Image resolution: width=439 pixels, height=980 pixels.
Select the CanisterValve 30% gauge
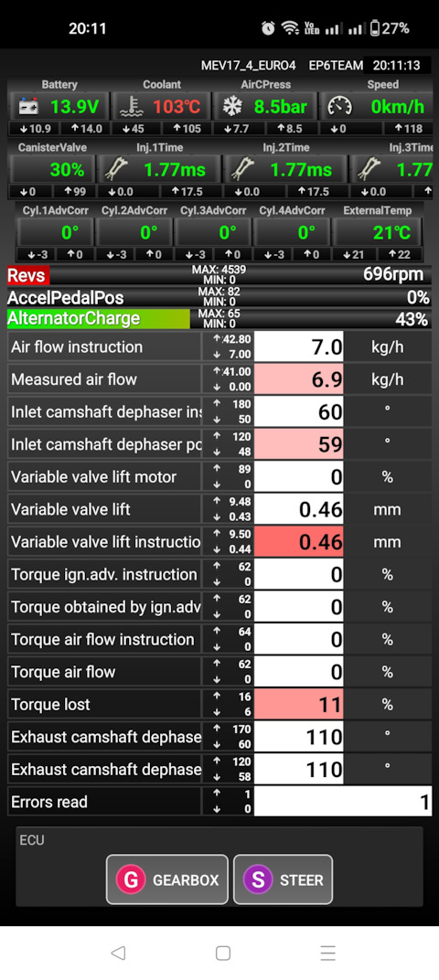(52, 169)
